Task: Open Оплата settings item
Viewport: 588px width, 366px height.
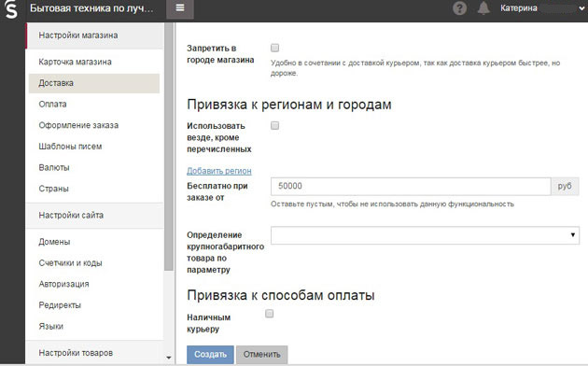Action: tap(52, 105)
